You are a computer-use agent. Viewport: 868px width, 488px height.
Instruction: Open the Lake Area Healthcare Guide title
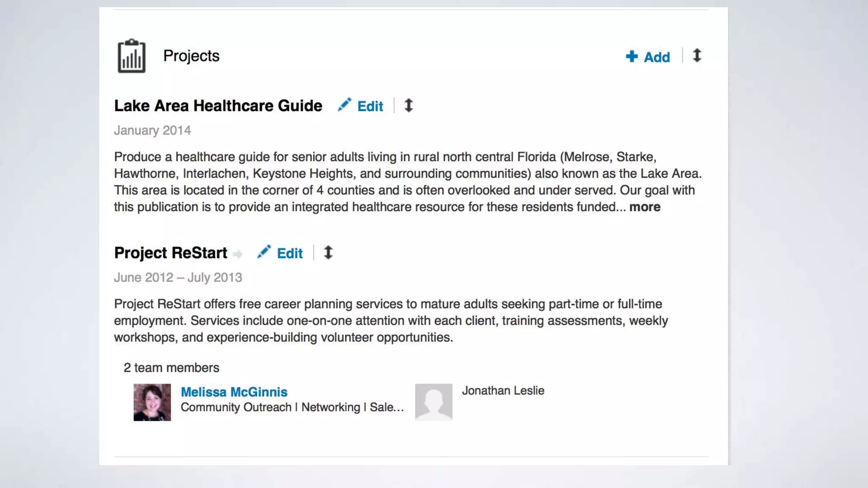(218, 106)
